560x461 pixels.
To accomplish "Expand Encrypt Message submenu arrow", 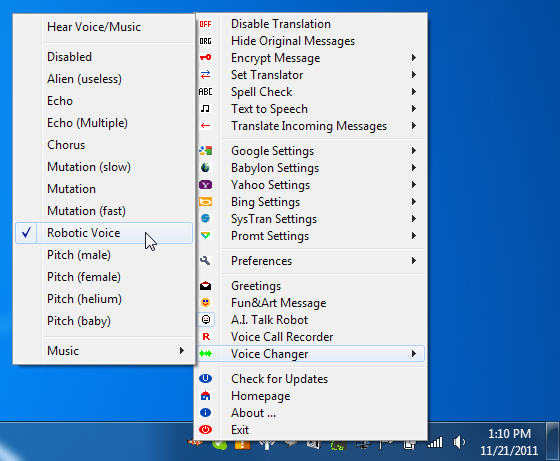I will pyautogui.click(x=414, y=57).
